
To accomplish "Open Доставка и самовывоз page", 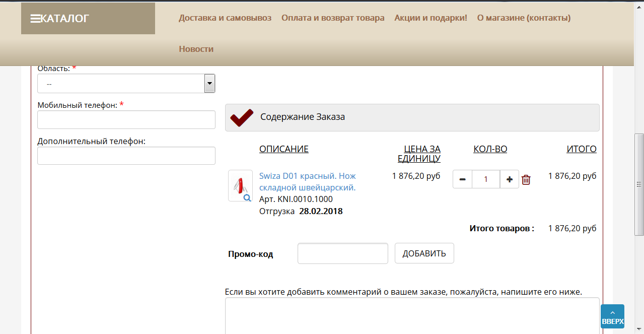I will point(225,18).
